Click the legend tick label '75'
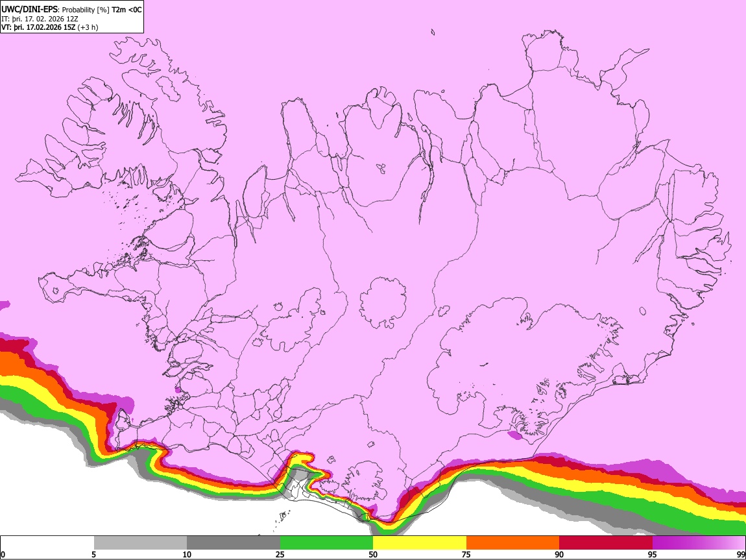Screen dimensions: 746x560 (x=466, y=555)
